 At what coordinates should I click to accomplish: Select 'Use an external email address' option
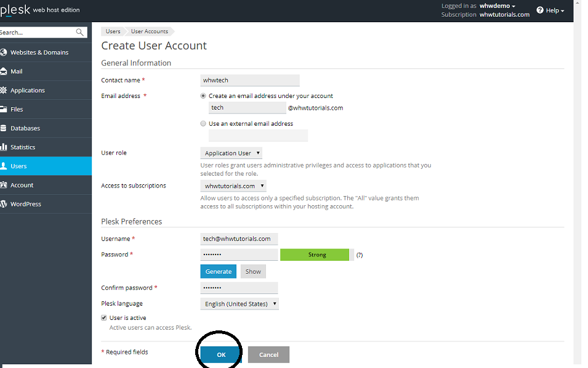click(x=203, y=124)
